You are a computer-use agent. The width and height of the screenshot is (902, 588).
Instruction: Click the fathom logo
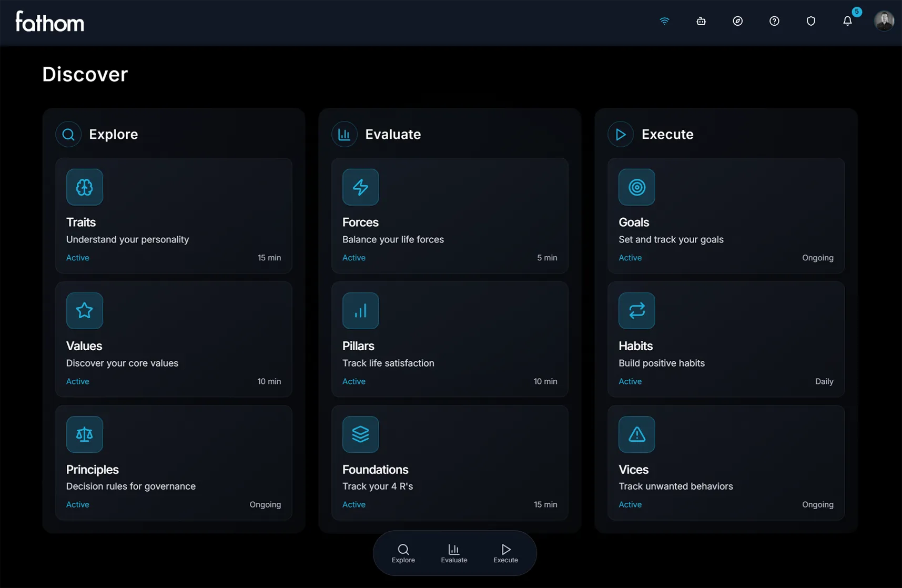[x=49, y=21]
